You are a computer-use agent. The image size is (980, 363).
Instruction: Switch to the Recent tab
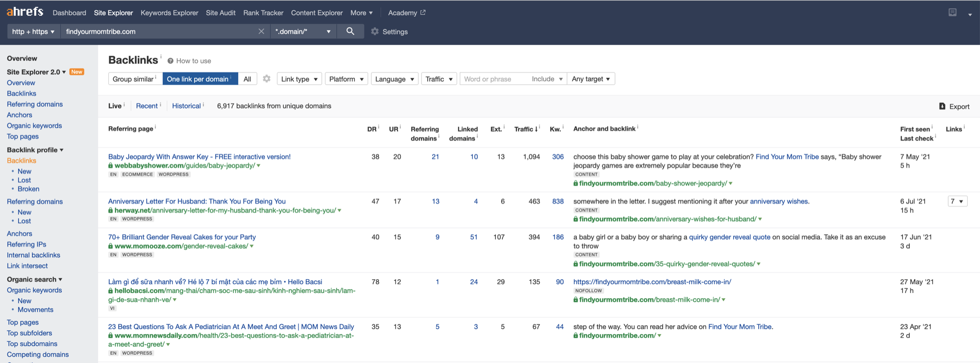(147, 106)
